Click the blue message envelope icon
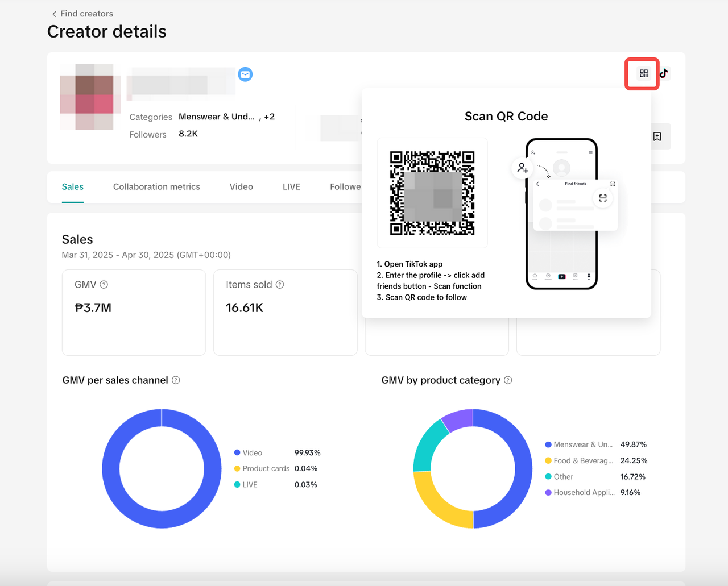Image resolution: width=728 pixels, height=586 pixels. 245,74
